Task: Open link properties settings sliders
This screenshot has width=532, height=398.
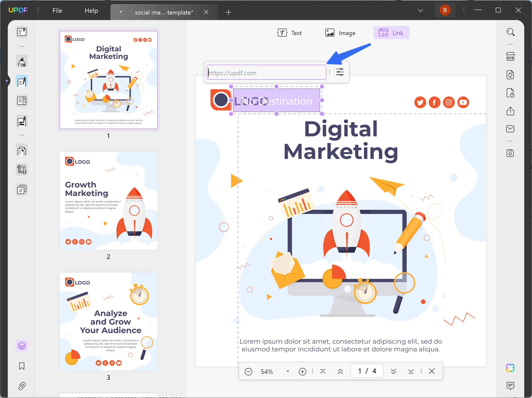Action: pyautogui.click(x=340, y=72)
